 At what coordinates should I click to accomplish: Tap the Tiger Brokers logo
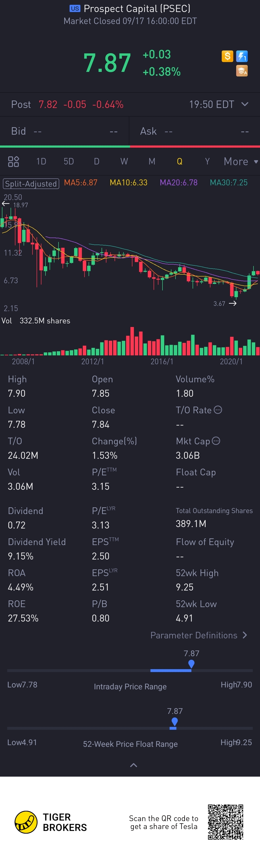pyautogui.click(x=26, y=822)
